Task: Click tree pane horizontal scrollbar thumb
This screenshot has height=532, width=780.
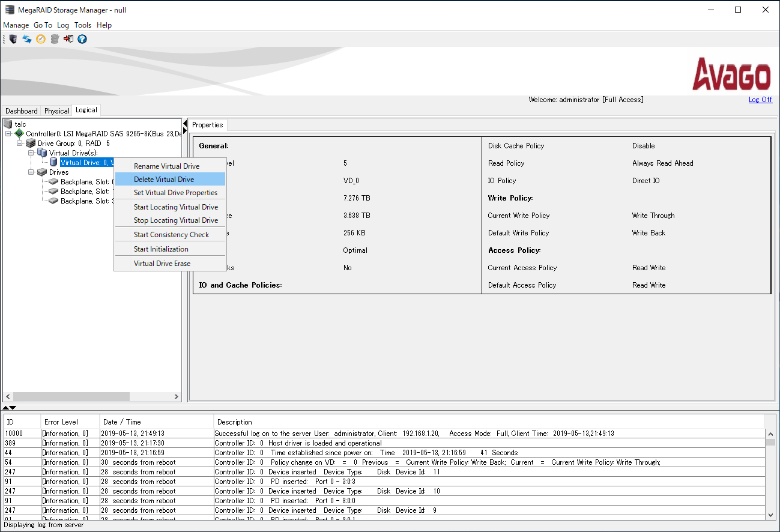Action: coord(71,397)
